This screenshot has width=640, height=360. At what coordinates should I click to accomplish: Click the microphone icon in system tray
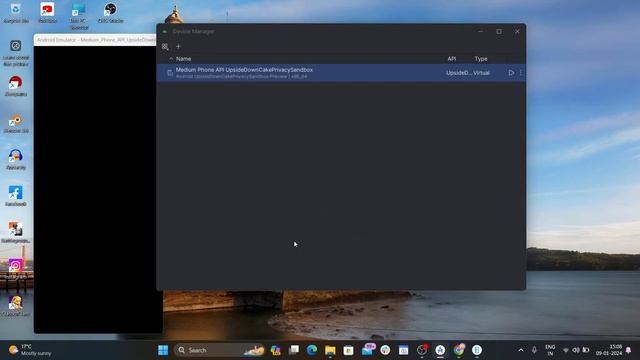coord(534,350)
